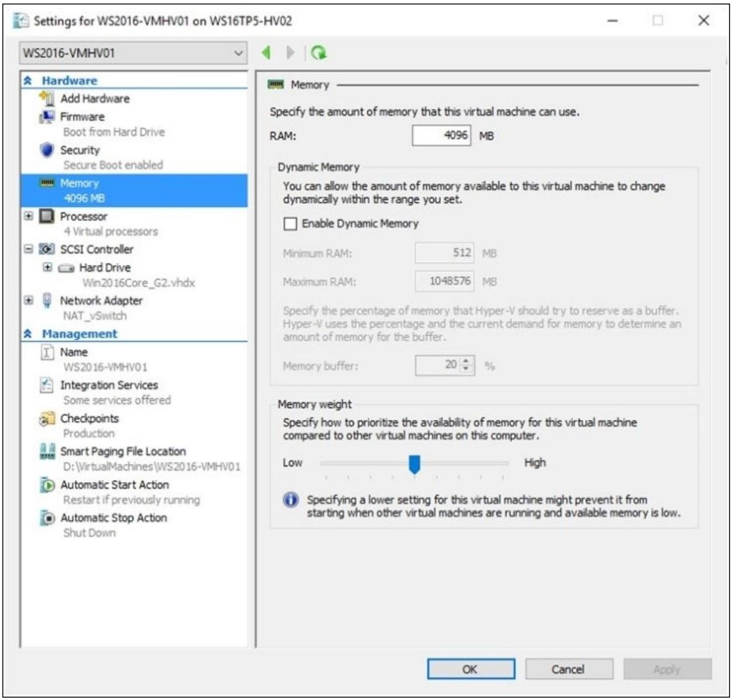Collapse the SCSI Controller tree node
This screenshot has width=733, height=700.
click(x=28, y=249)
